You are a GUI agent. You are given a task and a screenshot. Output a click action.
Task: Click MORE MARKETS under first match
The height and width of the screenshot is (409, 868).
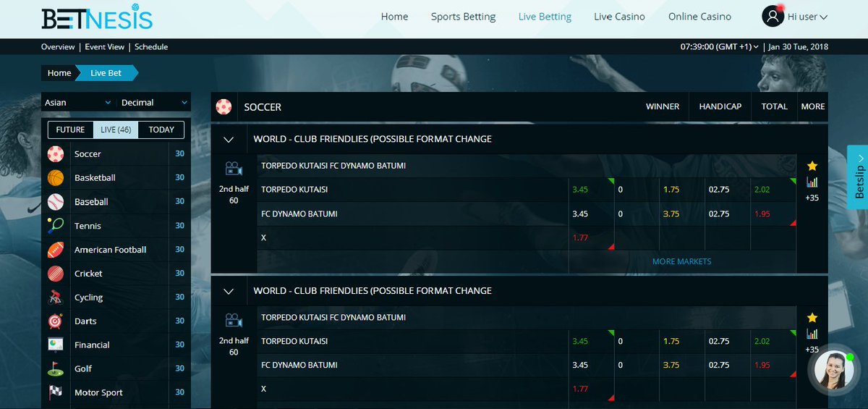click(681, 261)
